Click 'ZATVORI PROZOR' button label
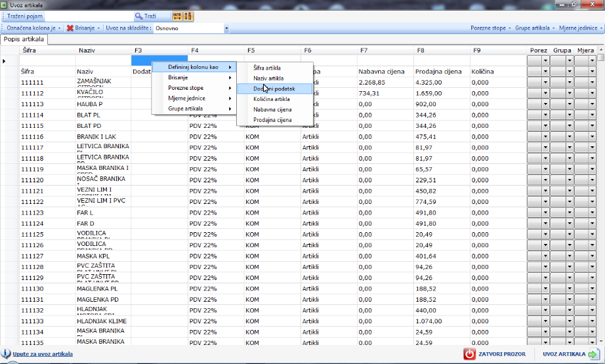This screenshot has height=364, width=605. 502,354
